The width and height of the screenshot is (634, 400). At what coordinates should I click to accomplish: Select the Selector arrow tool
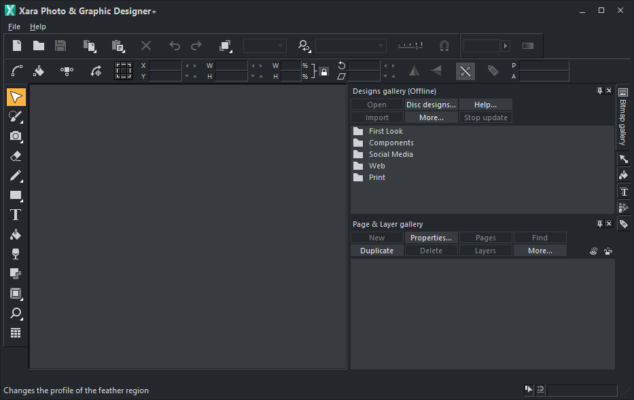[16, 97]
